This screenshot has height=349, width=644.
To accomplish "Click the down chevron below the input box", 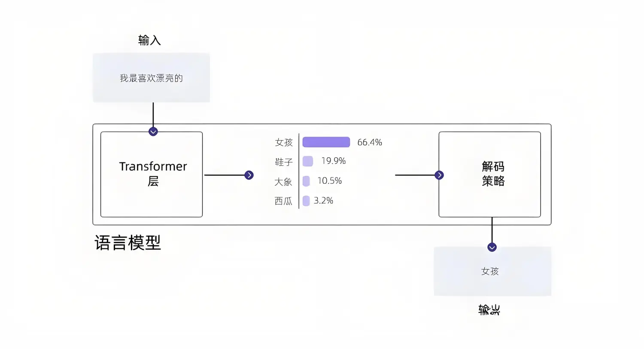I will click(153, 132).
